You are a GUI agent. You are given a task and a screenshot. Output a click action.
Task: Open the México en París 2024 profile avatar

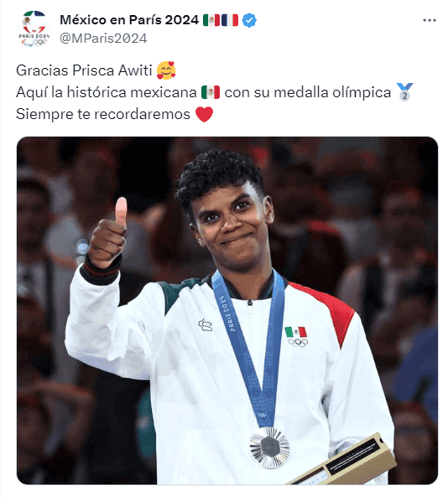[x=34, y=29]
